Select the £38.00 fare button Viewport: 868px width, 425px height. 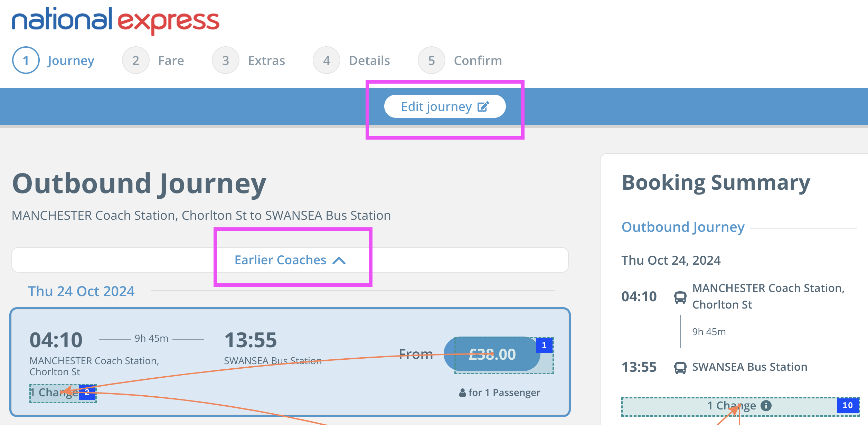492,354
